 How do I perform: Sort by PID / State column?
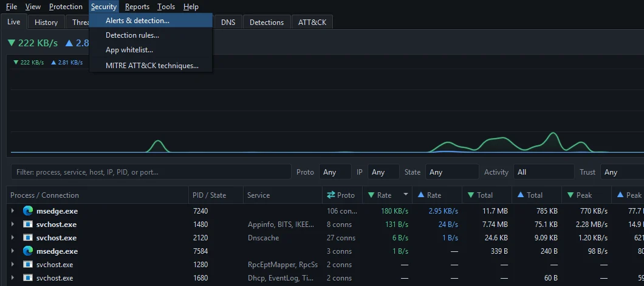(x=216, y=195)
